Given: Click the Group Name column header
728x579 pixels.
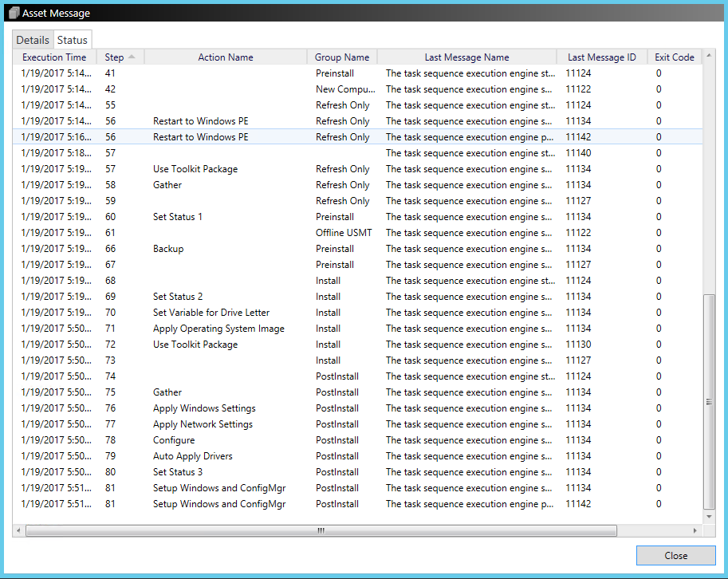Looking at the screenshot, I should click(x=342, y=57).
